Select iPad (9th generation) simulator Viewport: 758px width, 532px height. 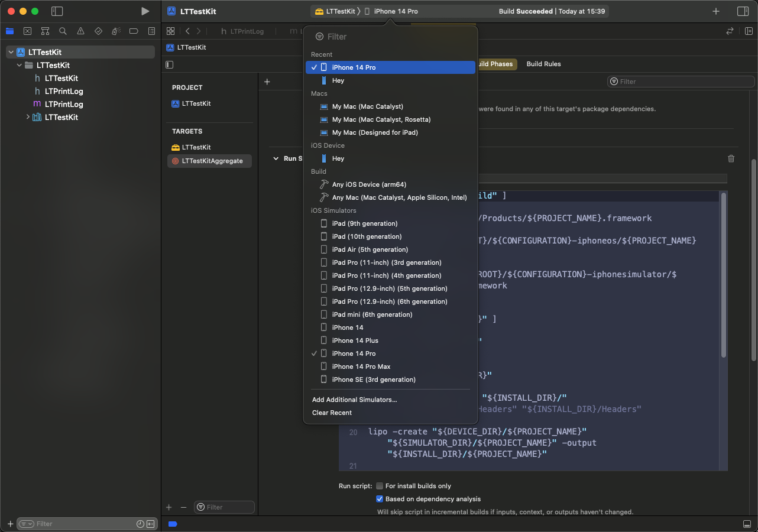[x=390, y=223]
